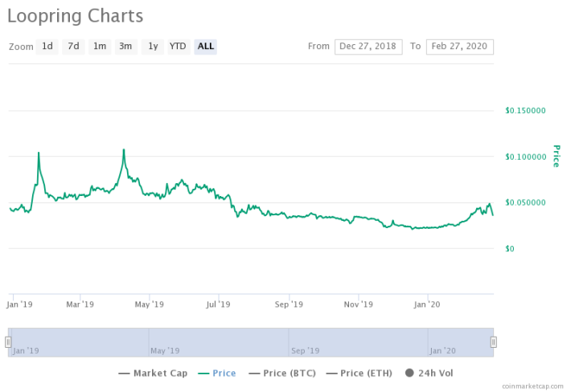Click the April 2019 price peak on chart
The width and height of the screenshot is (571, 392).
tap(124, 149)
